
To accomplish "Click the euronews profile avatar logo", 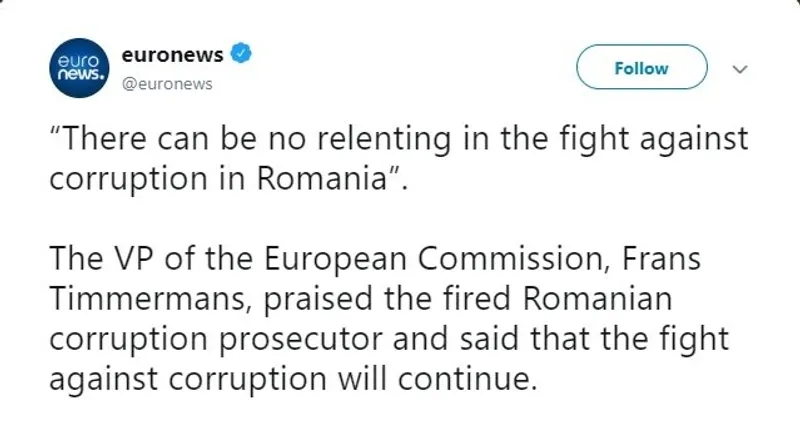I will coord(79,70).
